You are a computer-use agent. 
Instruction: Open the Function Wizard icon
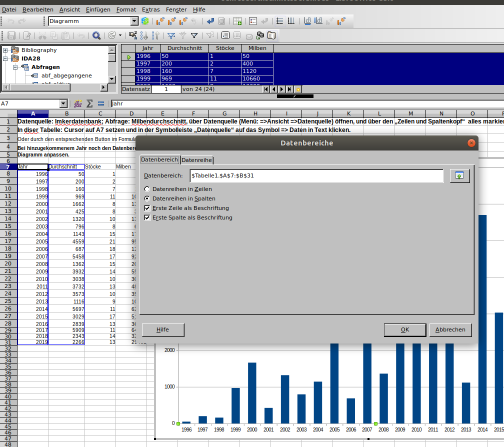click(78, 103)
